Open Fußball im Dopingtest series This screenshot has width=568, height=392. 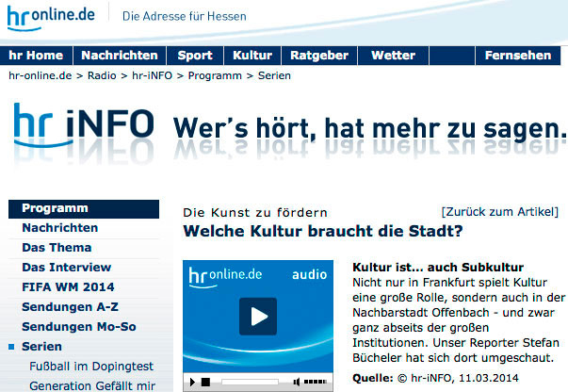pos(91,367)
